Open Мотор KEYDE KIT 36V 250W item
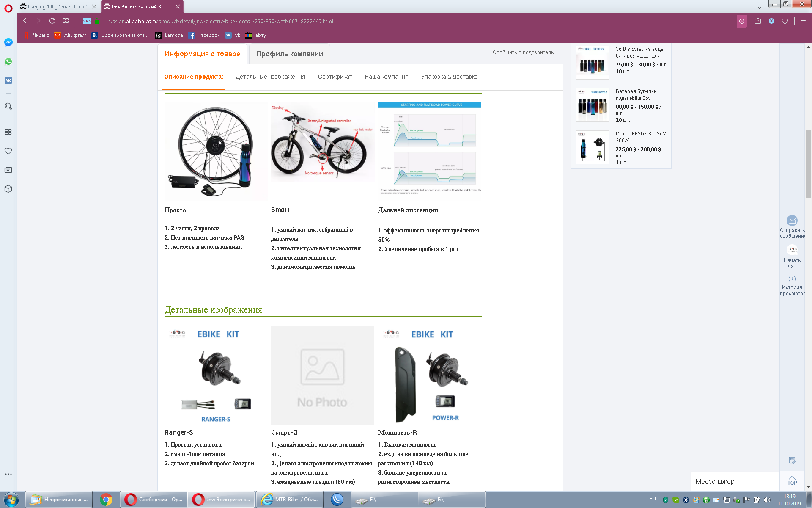812x508 pixels. tap(592, 147)
